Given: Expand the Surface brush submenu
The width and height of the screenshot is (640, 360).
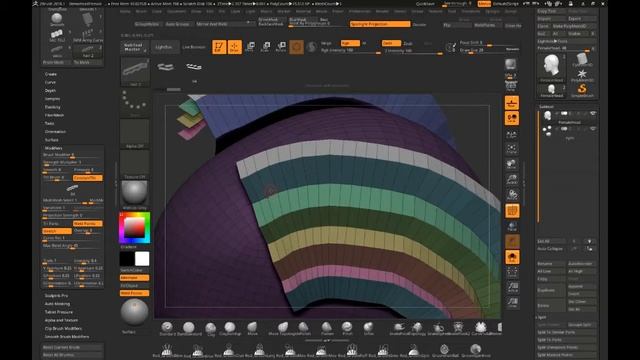Looking at the screenshot, I should click(51, 140).
